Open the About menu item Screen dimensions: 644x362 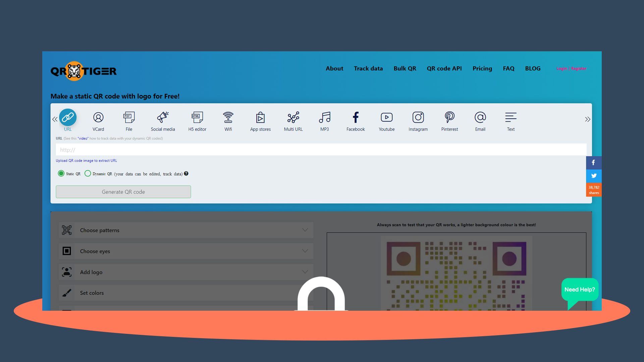[x=334, y=68]
